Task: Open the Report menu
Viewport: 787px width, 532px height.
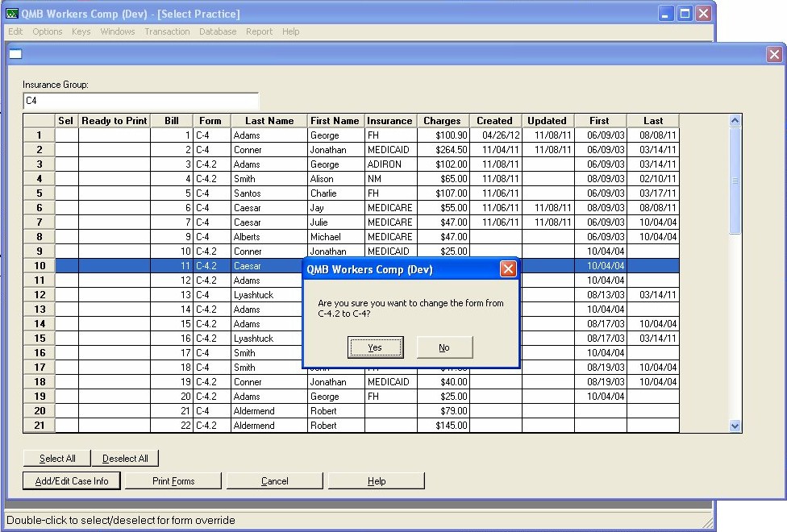Action: point(259,31)
